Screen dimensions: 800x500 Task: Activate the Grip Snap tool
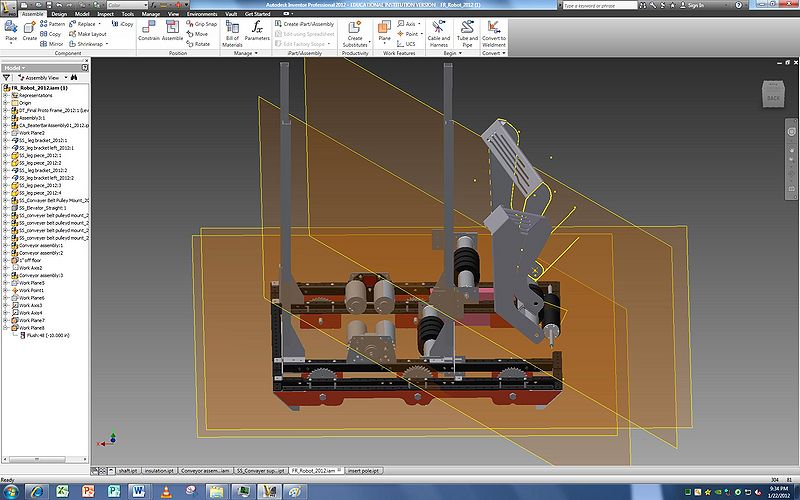click(x=202, y=24)
